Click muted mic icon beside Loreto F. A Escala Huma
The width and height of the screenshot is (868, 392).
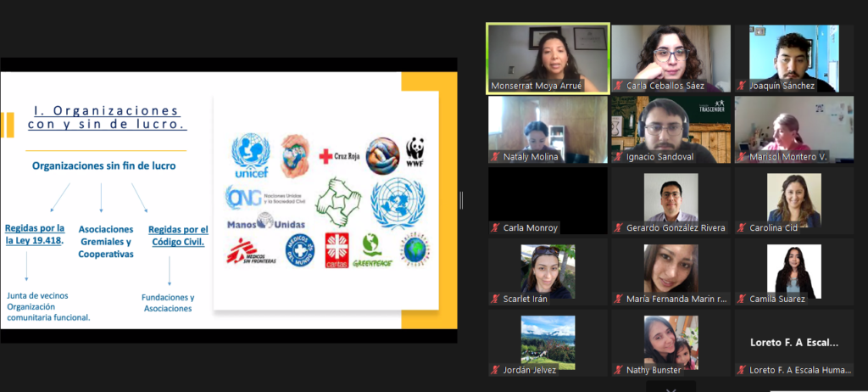point(742,370)
